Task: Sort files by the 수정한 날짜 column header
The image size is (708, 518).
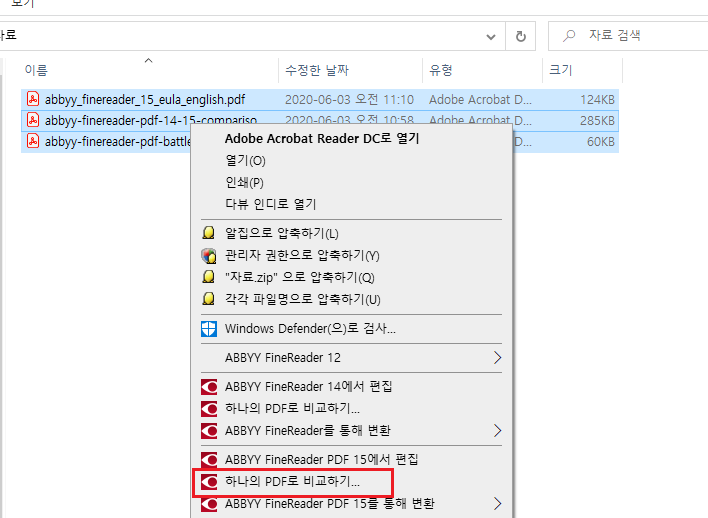Action: pyautogui.click(x=317, y=70)
